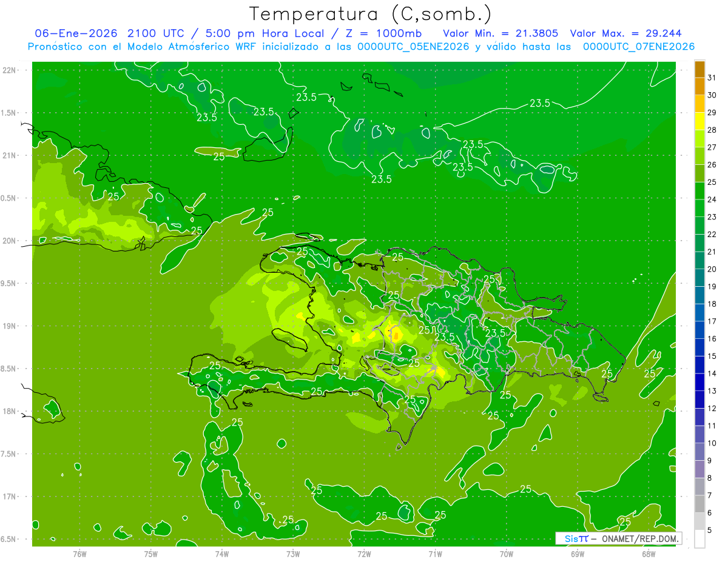Click the '74W' longitude axis label
Viewport: 728px width, 562px height.
pos(222,554)
